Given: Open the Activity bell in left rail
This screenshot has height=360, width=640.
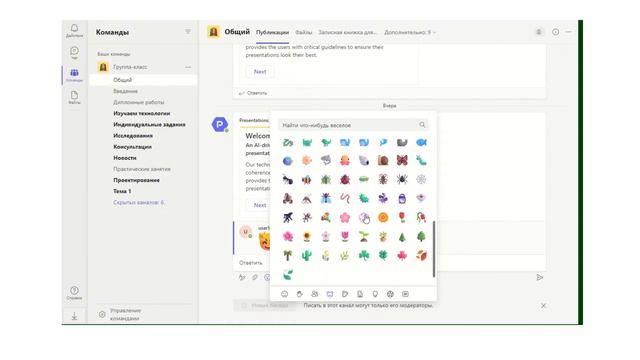Looking at the screenshot, I should tap(74, 30).
